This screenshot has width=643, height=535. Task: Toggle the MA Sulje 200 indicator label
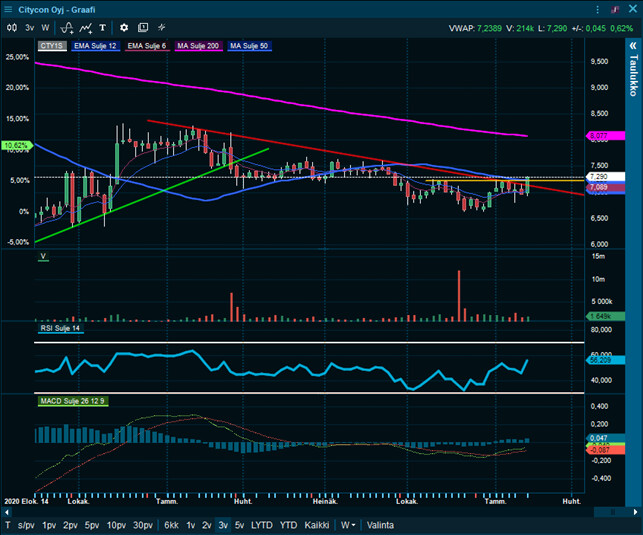(x=200, y=46)
